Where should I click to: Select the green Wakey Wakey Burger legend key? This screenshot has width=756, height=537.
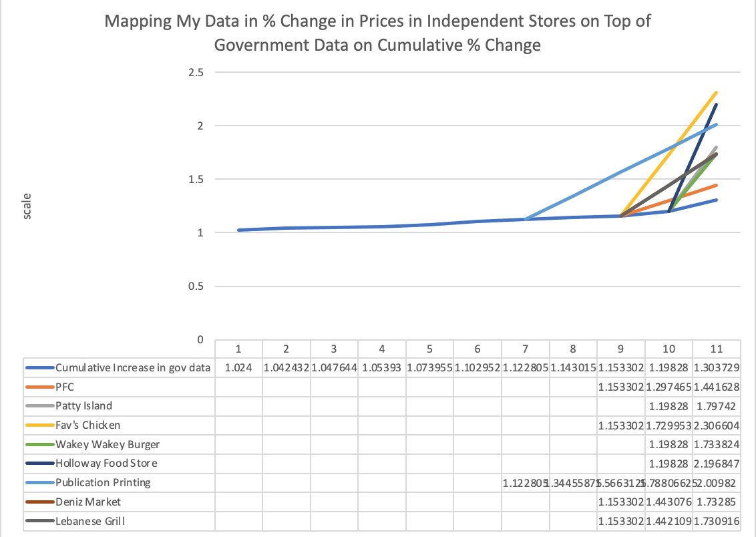click(x=39, y=444)
